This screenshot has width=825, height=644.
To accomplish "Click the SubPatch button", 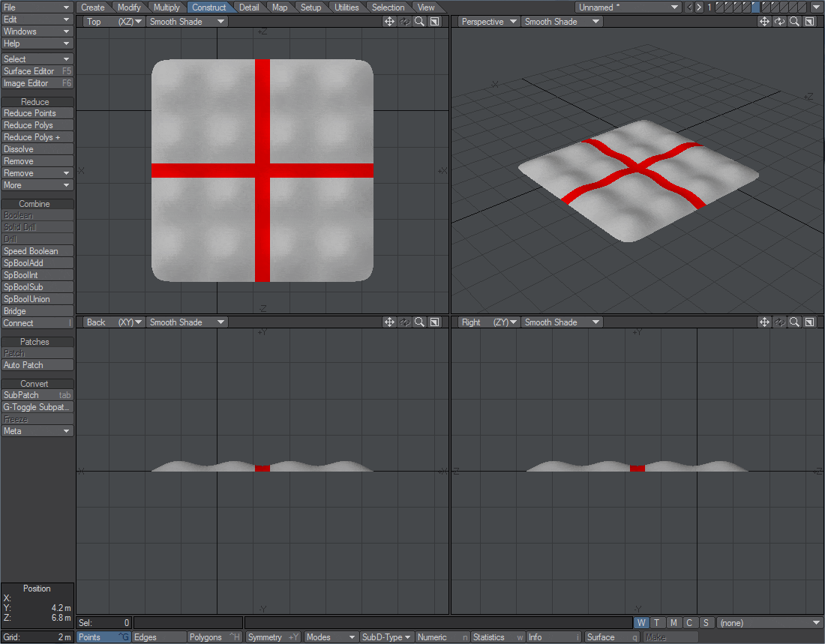I will tap(37, 395).
